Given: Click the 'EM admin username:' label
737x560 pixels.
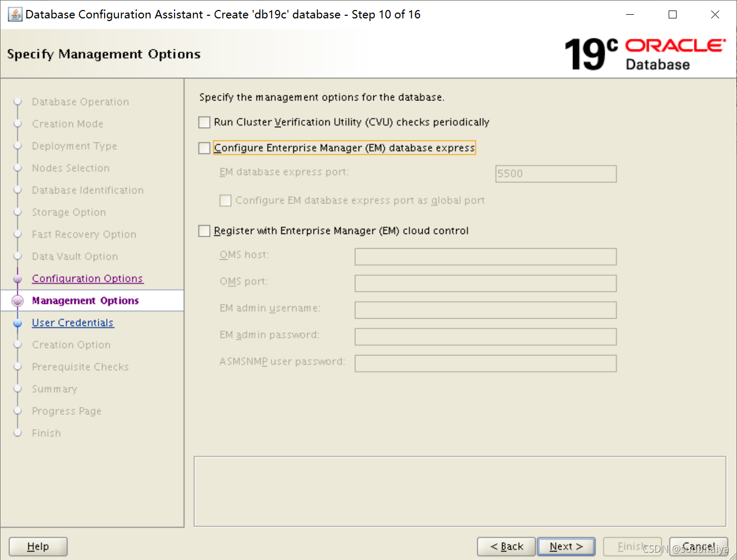Looking at the screenshot, I should click(x=270, y=308).
